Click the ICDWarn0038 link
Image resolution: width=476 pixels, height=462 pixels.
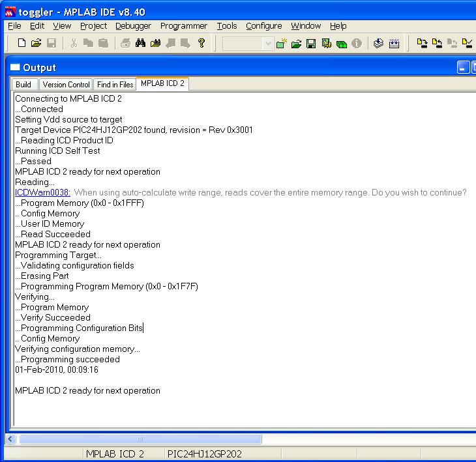42,192
